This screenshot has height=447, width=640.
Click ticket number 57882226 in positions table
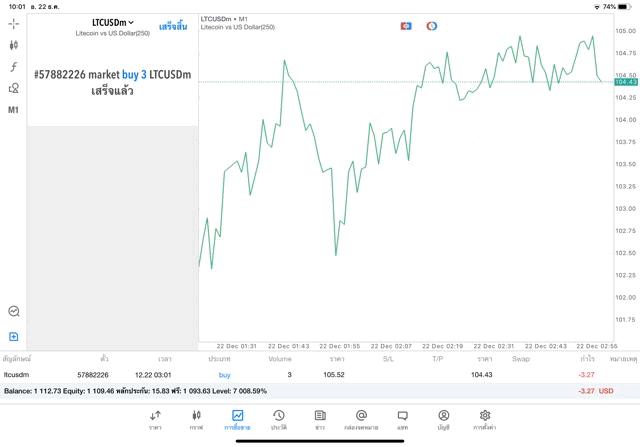tap(93, 375)
